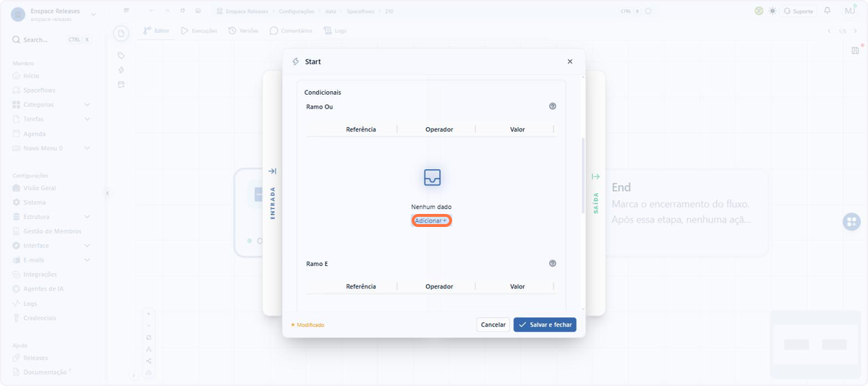Expand the Tarefas menu

(52, 119)
